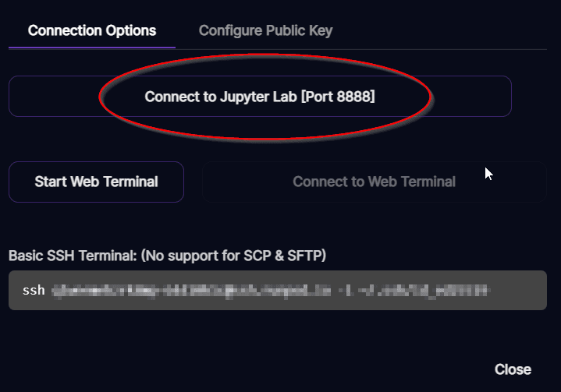Close the connection options dialog
Image resolution: width=561 pixels, height=392 pixels.
513,369
